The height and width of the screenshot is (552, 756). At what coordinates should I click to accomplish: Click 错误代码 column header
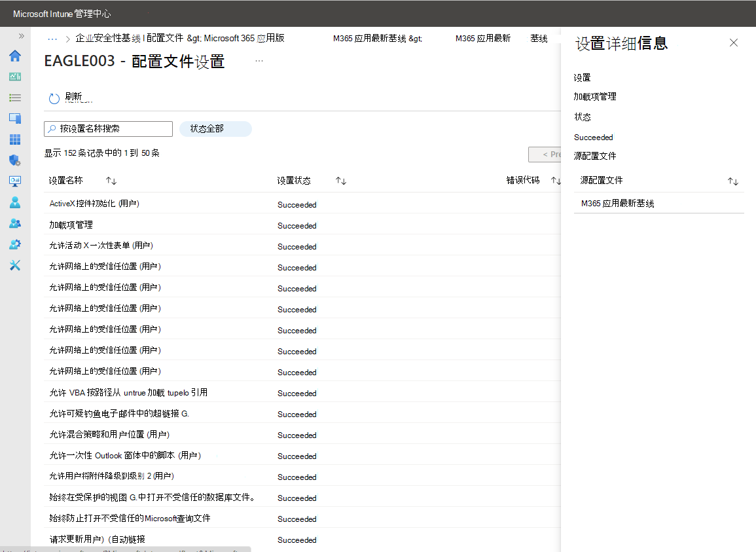click(522, 180)
